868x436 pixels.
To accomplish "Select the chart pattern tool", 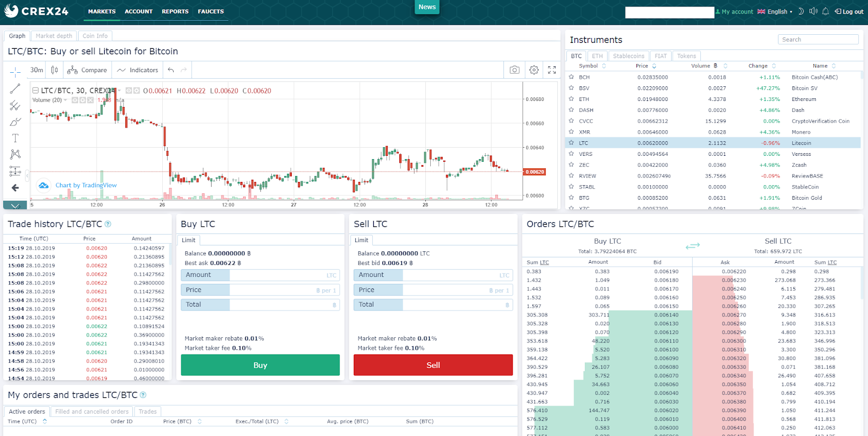I will click(15, 155).
